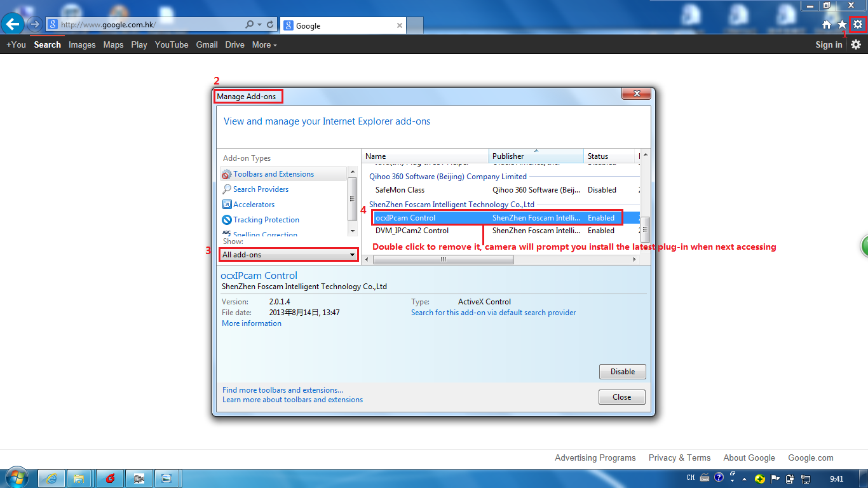
Task: Open Maps in the Google bar
Action: click(114, 44)
